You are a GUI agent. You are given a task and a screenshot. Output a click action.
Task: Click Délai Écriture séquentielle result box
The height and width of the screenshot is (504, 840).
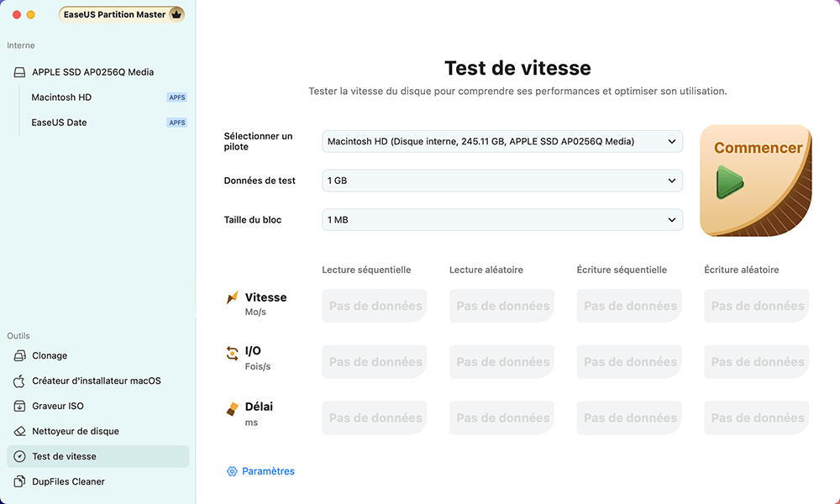pos(629,417)
